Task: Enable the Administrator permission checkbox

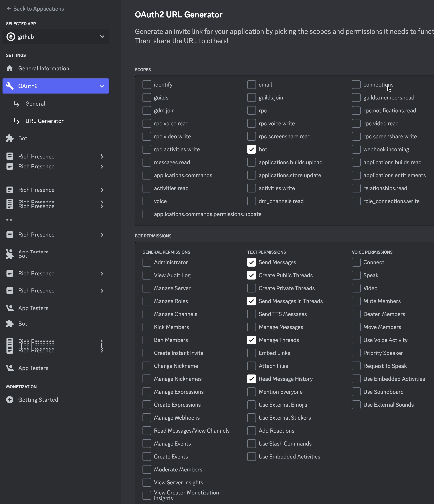Action: click(147, 262)
